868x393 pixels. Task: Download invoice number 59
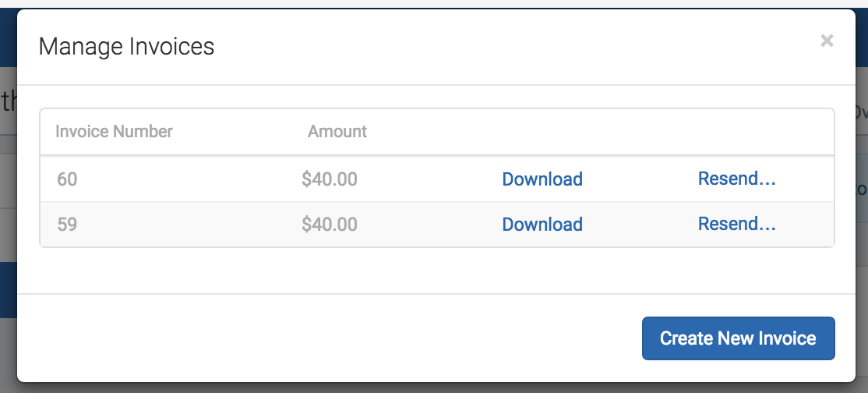point(542,224)
